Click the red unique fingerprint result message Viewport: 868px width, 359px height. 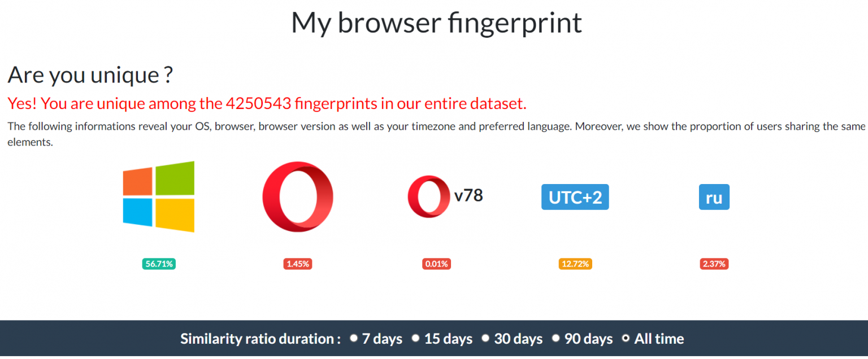point(267,103)
